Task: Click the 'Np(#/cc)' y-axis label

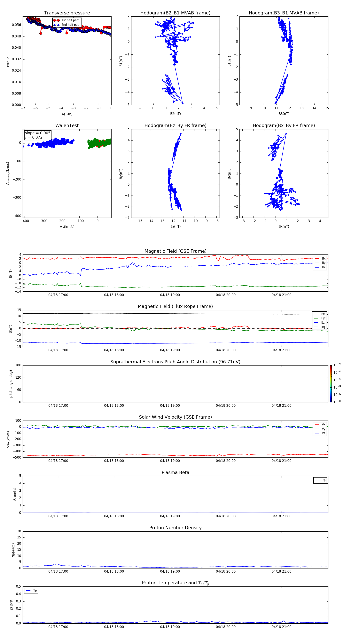Action: [x=13, y=550]
